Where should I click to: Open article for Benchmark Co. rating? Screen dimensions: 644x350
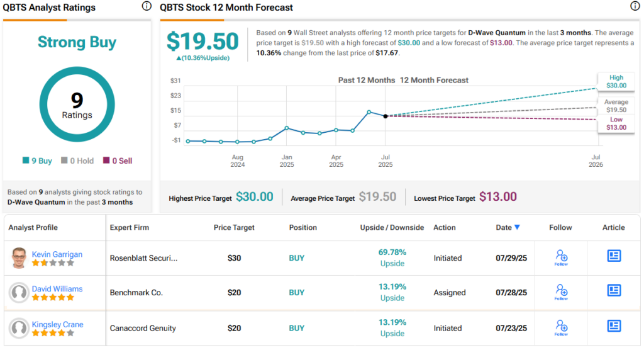(x=614, y=290)
